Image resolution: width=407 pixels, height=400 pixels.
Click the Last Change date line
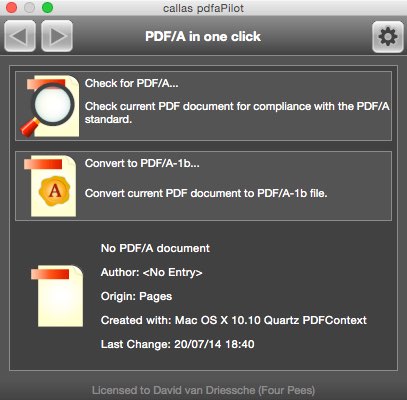click(x=178, y=344)
